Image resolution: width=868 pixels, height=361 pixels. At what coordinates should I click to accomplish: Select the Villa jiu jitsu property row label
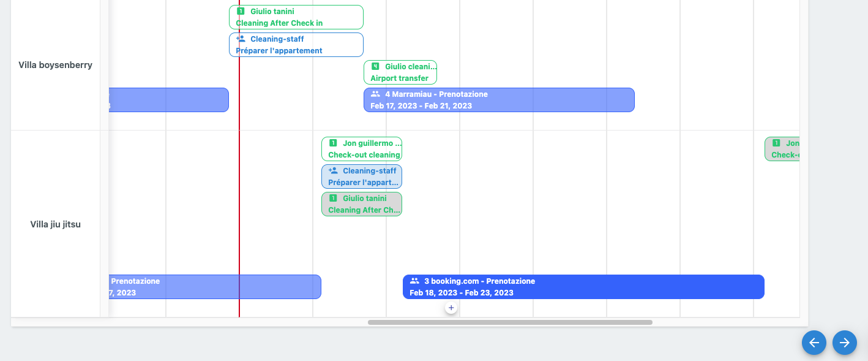click(55, 224)
